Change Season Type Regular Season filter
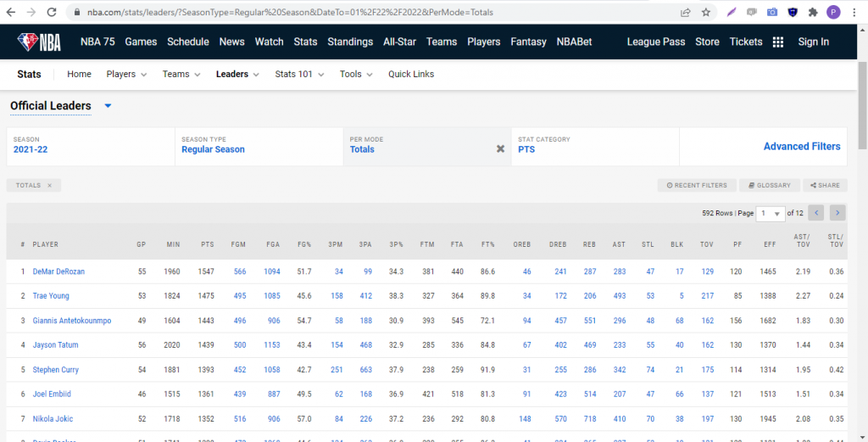The image size is (868, 442). click(x=259, y=147)
